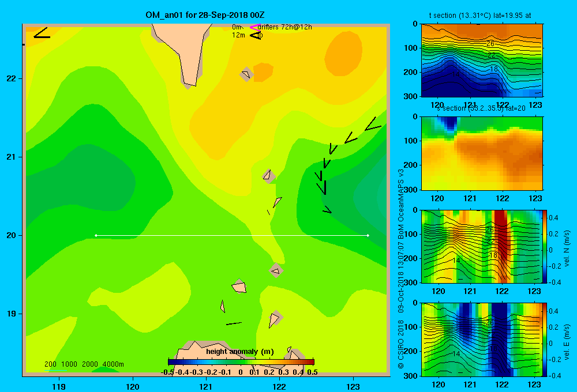
Task: Click the 'vel. E (m/s)' axis label
Action: tap(567, 342)
